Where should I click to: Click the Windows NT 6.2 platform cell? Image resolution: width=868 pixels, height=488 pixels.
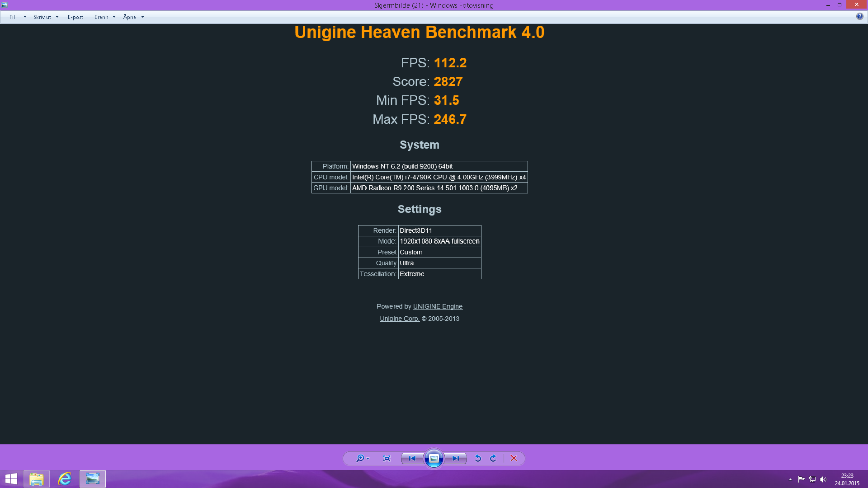439,166
